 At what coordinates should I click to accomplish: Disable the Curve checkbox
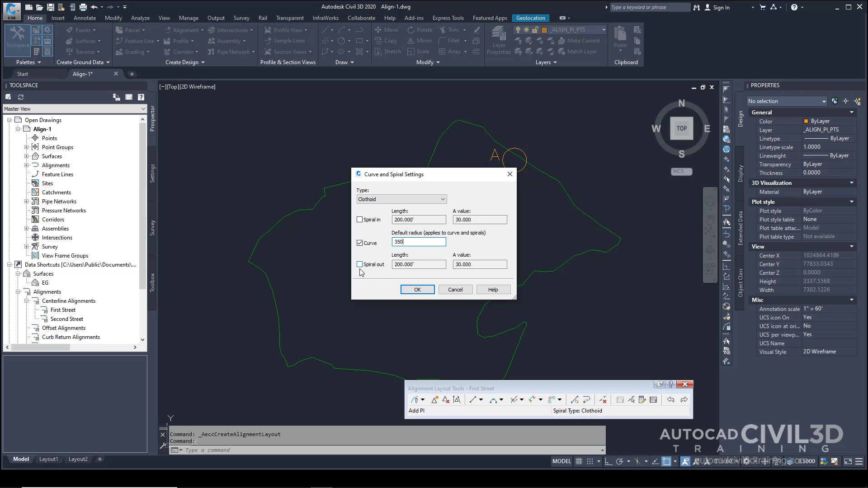point(359,243)
